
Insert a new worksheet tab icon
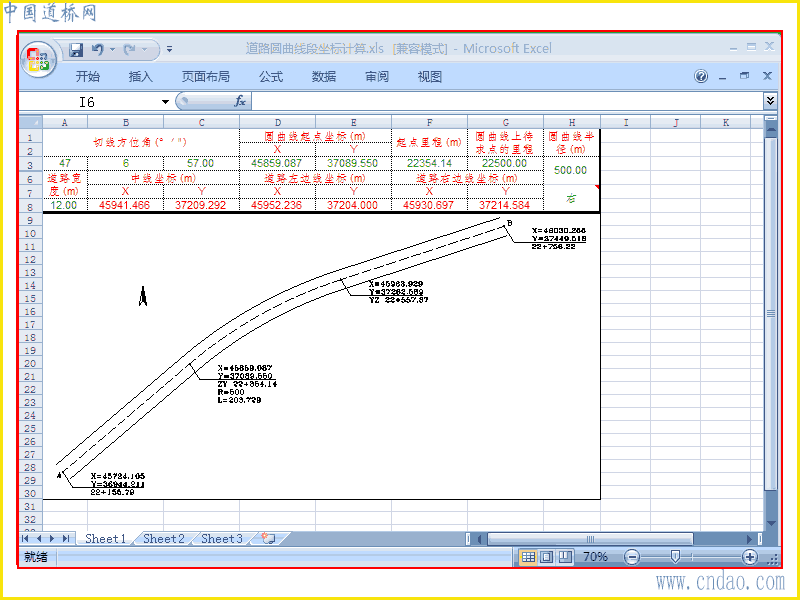268,539
